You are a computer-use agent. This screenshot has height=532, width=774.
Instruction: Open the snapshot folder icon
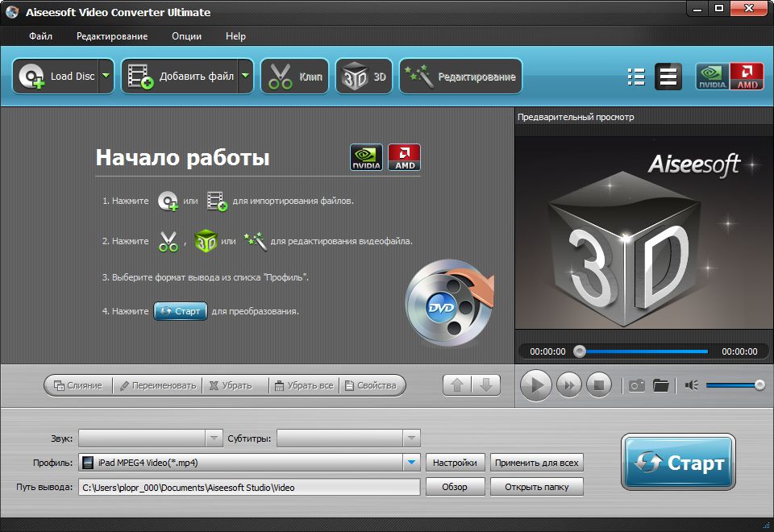point(660,385)
